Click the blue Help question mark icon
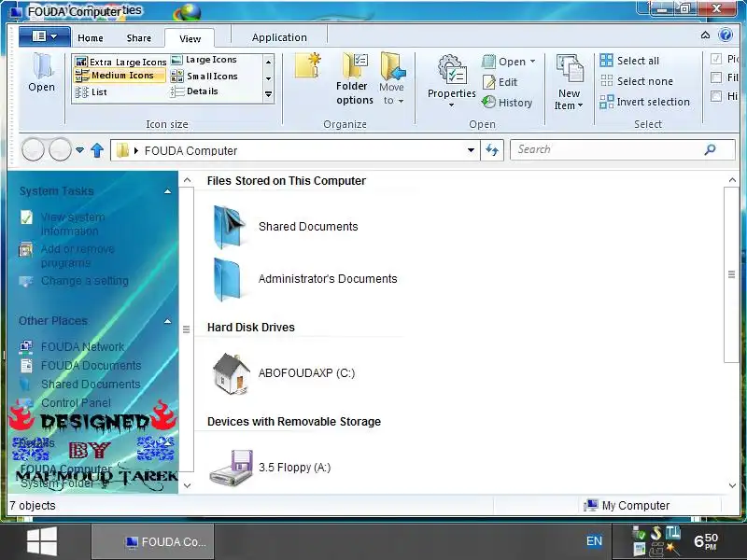 tap(726, 35)
